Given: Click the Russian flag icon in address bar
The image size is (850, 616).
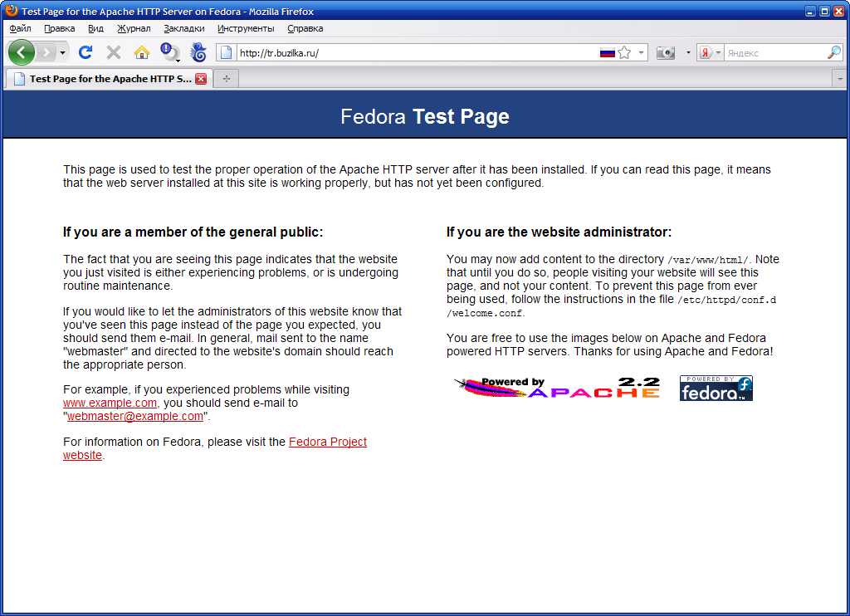Looking at the screenshot, I should 607,52.
